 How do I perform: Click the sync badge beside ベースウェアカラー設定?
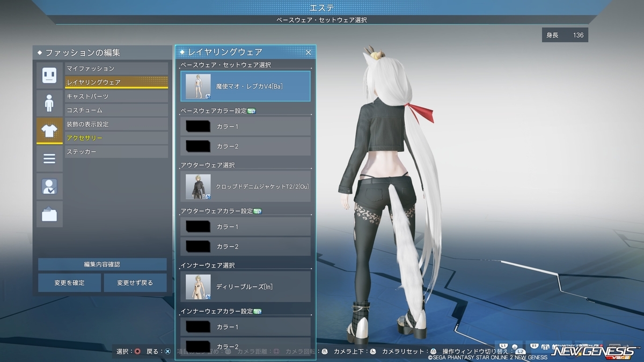251,111
